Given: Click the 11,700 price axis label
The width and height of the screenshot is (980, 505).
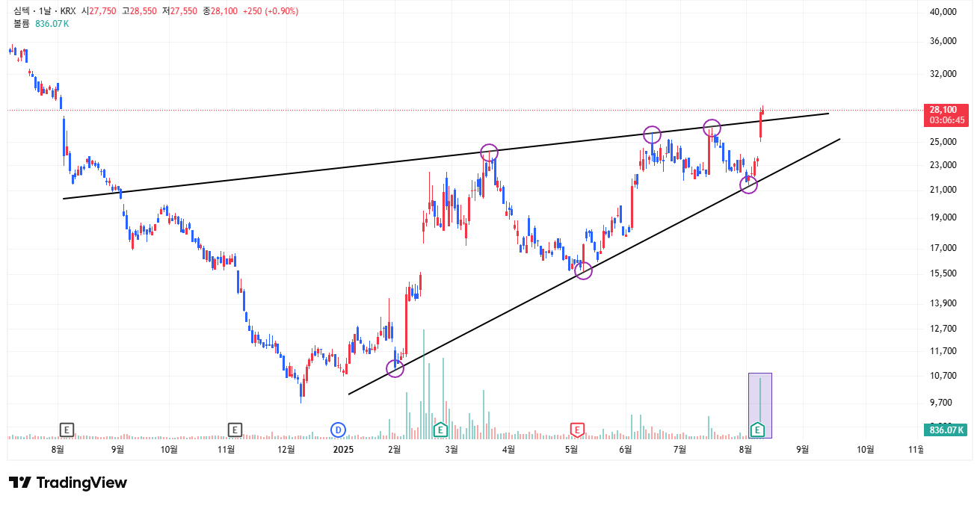Looking at the screenshot, I should 943,351.
